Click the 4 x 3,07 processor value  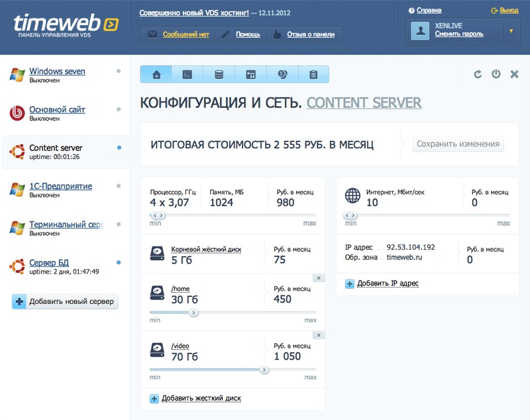pyautogui.click(x=170, y=203)
